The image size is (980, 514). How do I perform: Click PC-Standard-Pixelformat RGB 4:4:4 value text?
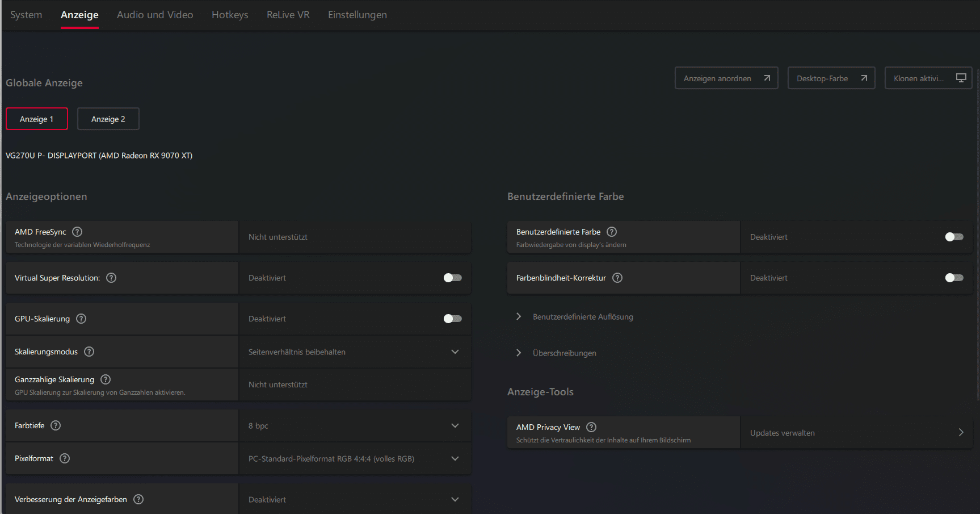pyautogui.click(x=331, y=459)
